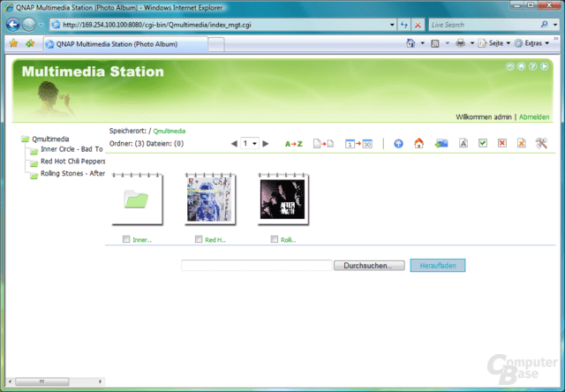Click the Add to Favorites star-plus icon
This screenshot has height=392, width=565.
tap(30, 43)
